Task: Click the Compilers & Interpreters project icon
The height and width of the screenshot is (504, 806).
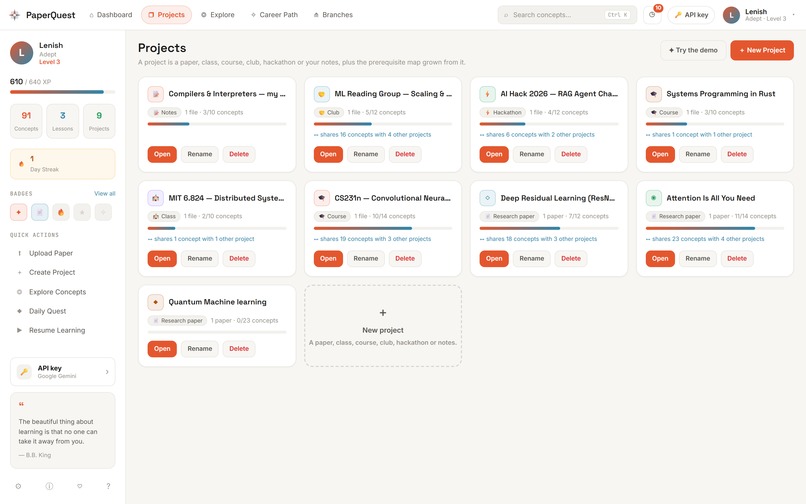Action: coord(155,94)
